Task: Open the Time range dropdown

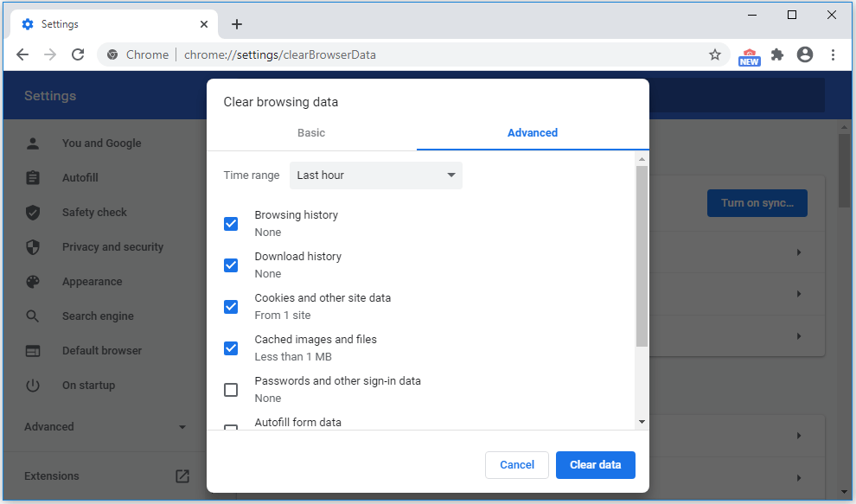Action: pos(375,175)
